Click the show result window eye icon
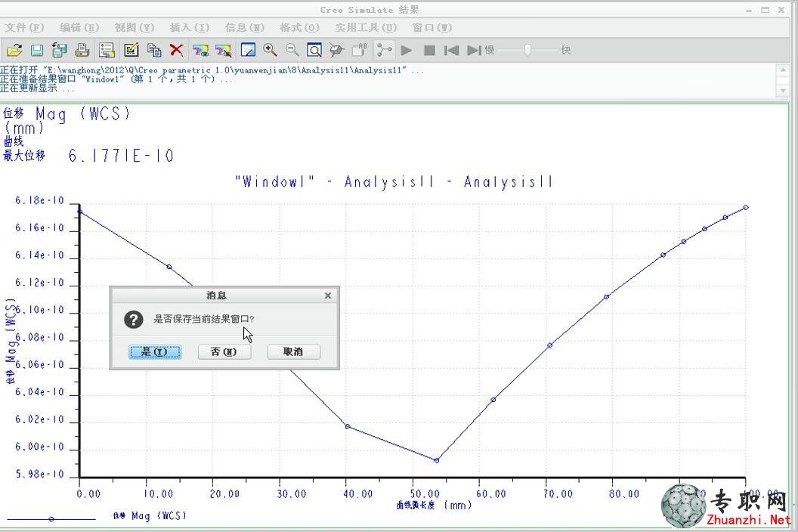The height and width of the screenshot is (532, 798). [200, 50]
